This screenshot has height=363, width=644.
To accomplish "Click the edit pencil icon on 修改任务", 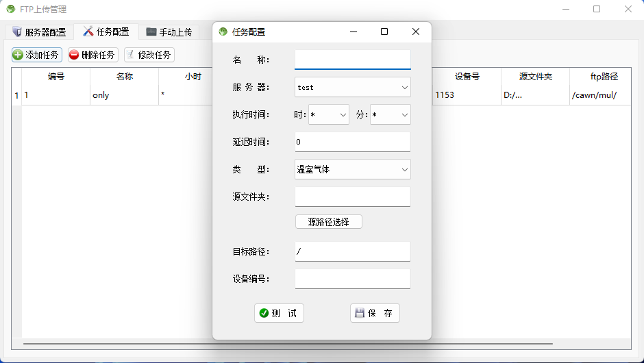I will [130, 55].
